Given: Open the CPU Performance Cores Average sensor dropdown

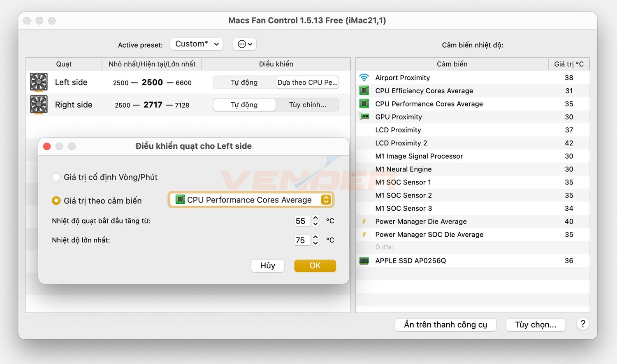Looking at the screenshot, I should click(x=251, y=200).
